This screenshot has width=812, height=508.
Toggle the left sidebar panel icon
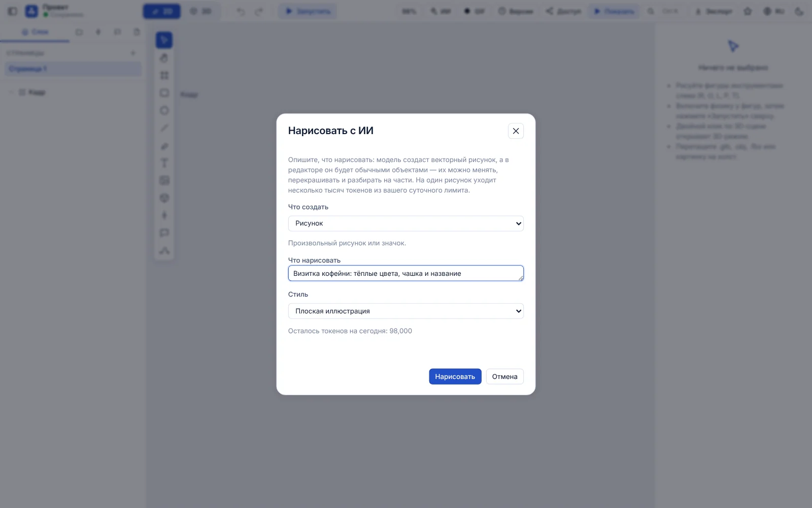point(13,11)
